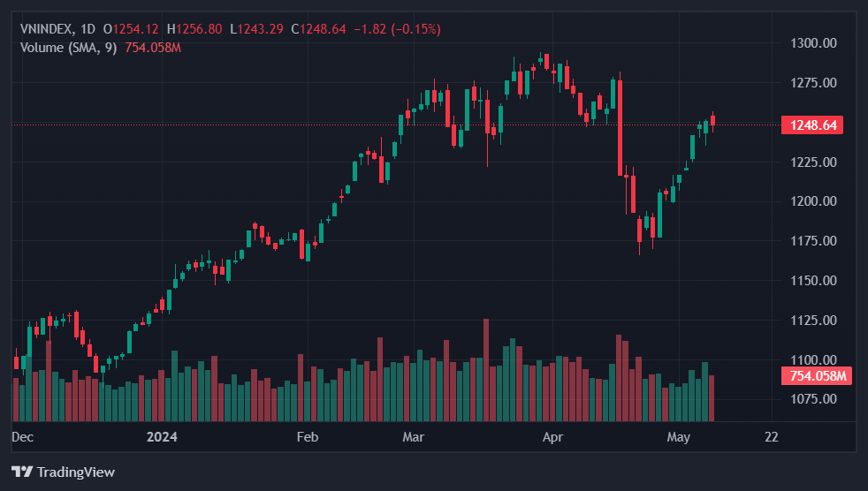
Task: Click the 1D interval label
Action: point(87,29)
